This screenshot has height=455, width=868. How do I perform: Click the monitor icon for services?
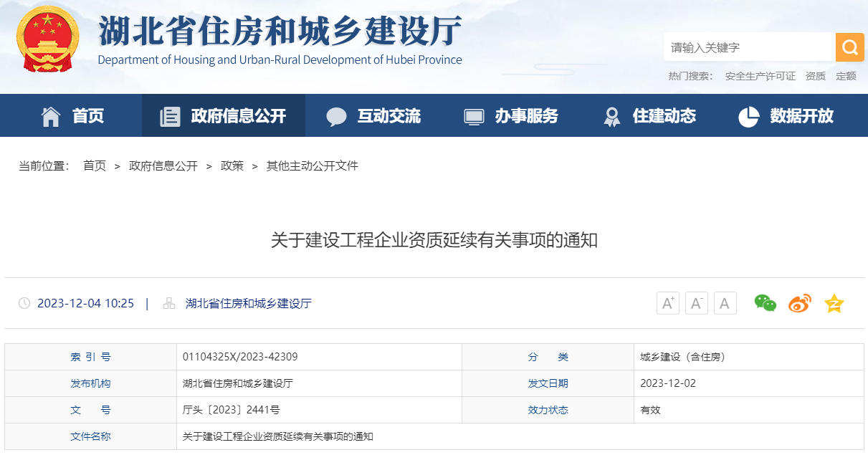click(x=474, y=116)
